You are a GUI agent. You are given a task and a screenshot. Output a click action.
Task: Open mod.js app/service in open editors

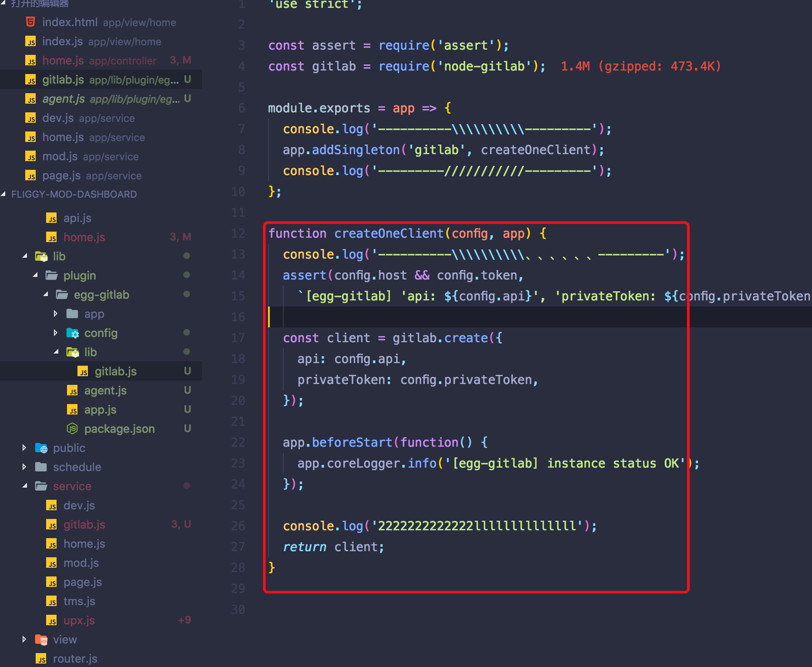tap(101, 156)
